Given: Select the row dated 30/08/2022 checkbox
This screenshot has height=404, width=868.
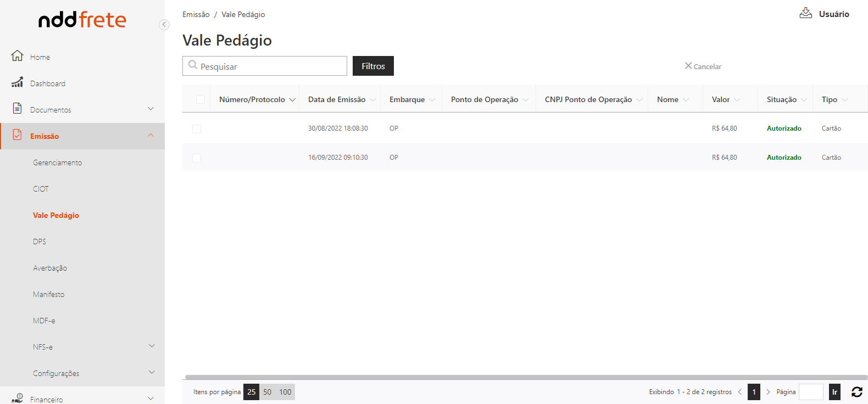Looking at the screenshot, I should tap(197, 128).
